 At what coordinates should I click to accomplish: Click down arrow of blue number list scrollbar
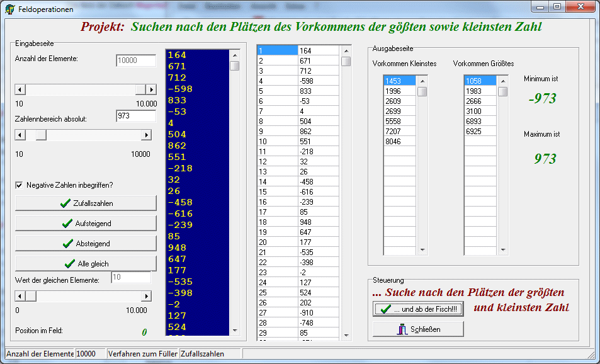(235, 331)
